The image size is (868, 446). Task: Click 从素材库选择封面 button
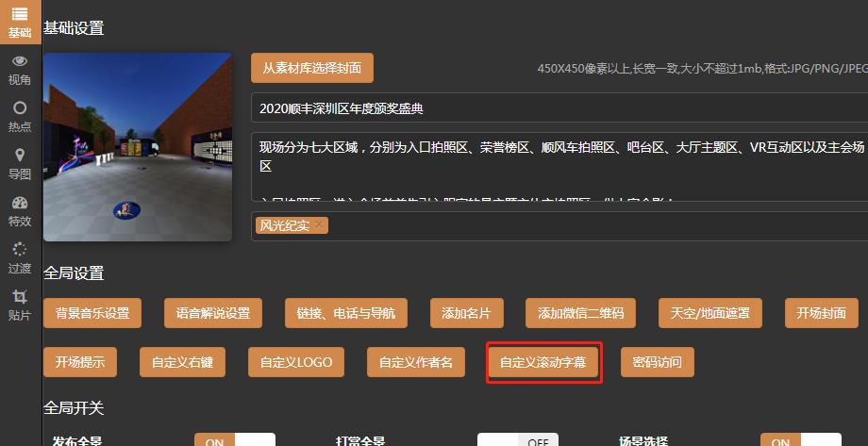click(x=312, y=68)
